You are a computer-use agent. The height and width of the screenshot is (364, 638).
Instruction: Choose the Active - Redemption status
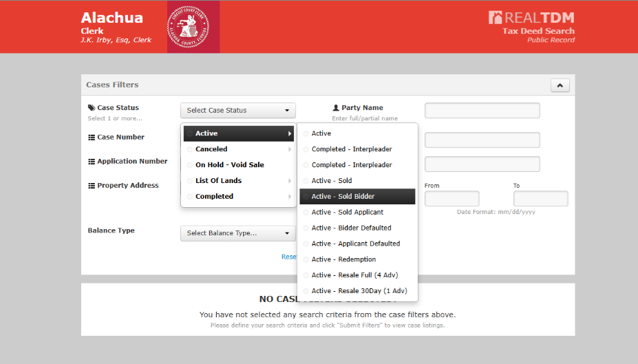pyautogui.click(x=357, y=259)
